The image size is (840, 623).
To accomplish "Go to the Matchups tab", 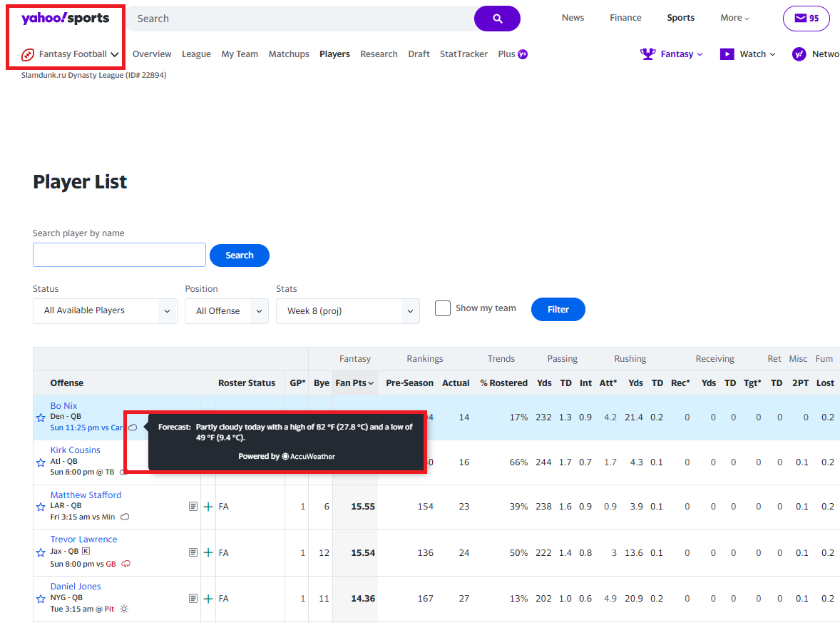I will [289, 54].
